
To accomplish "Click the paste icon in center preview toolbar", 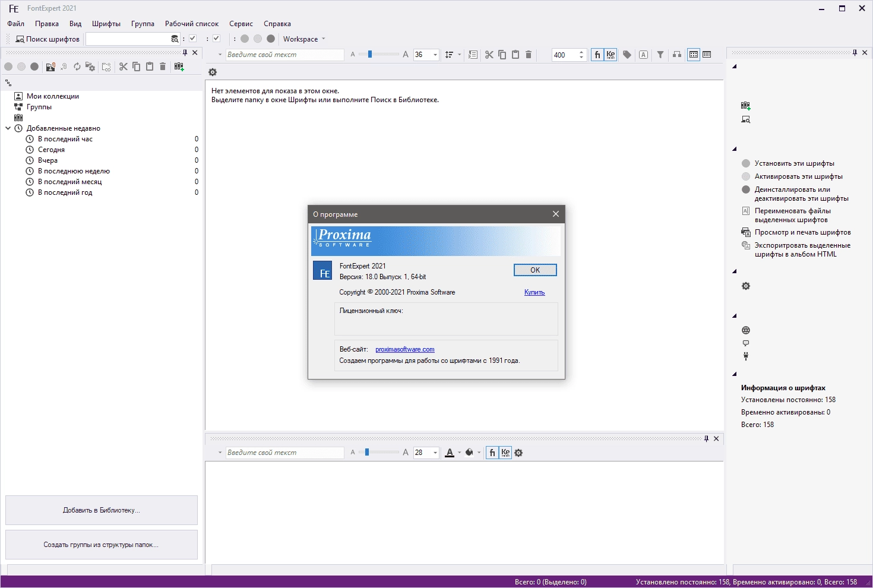I will click(x=515, y=55).
